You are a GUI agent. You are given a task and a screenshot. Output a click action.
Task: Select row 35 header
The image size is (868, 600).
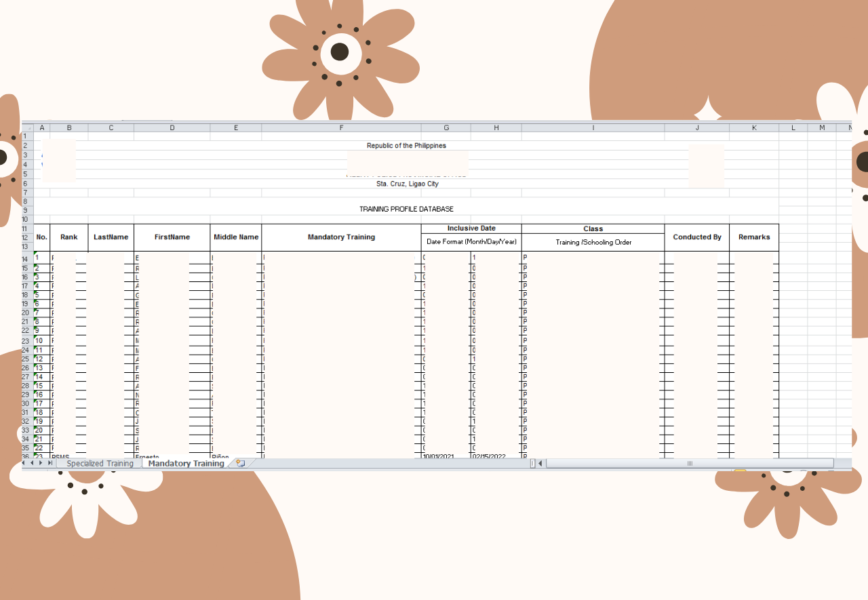pyautogui.click(x=28, y=447)
